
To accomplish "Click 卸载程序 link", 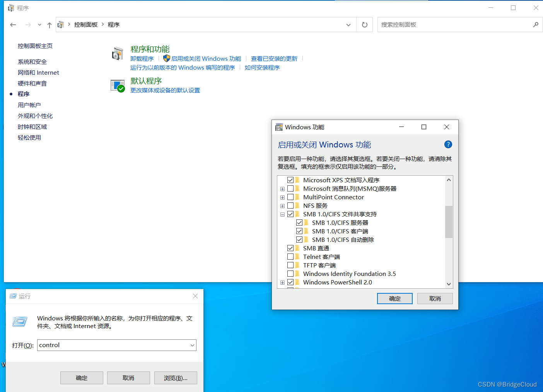I will pos(142,58).
